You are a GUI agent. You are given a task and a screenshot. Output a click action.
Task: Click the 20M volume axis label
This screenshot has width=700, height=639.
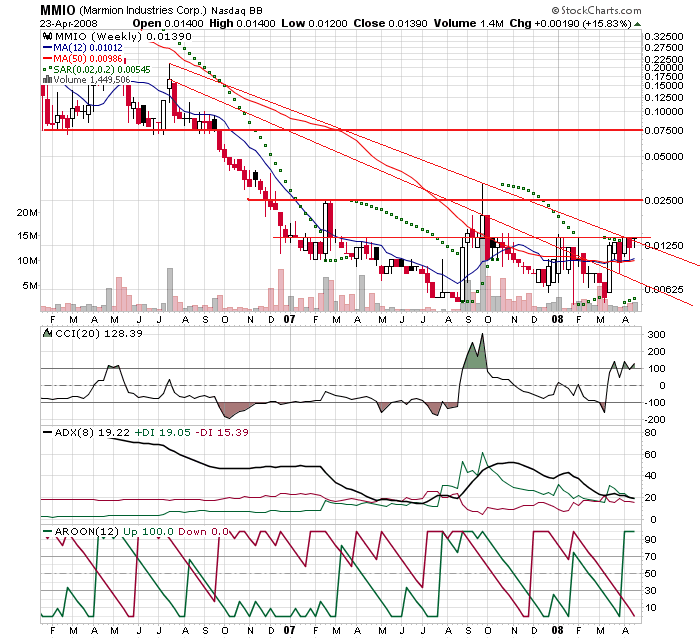pos(28,213)
